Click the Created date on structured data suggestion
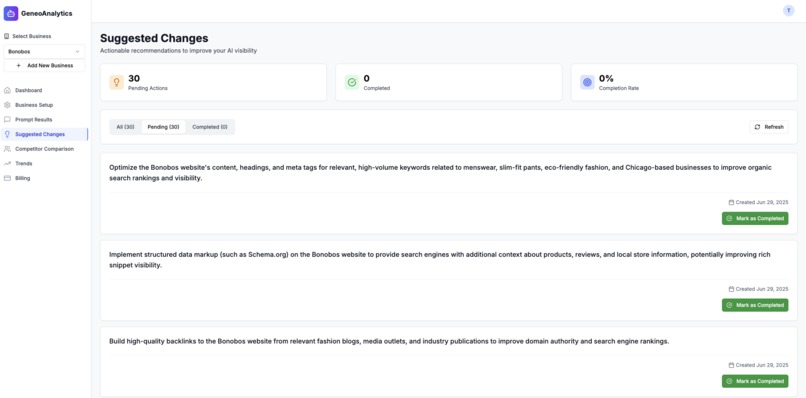This screenshot has height=398, width=806. 758,290
